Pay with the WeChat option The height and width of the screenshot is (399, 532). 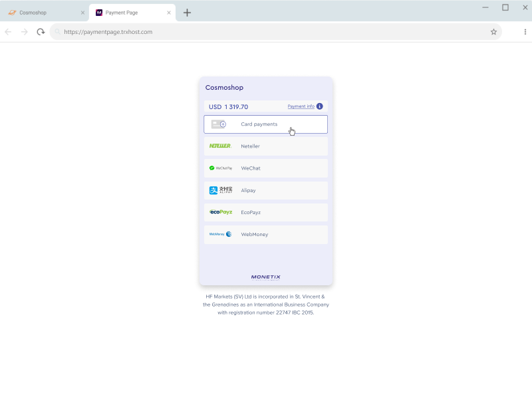click(265, 168)
